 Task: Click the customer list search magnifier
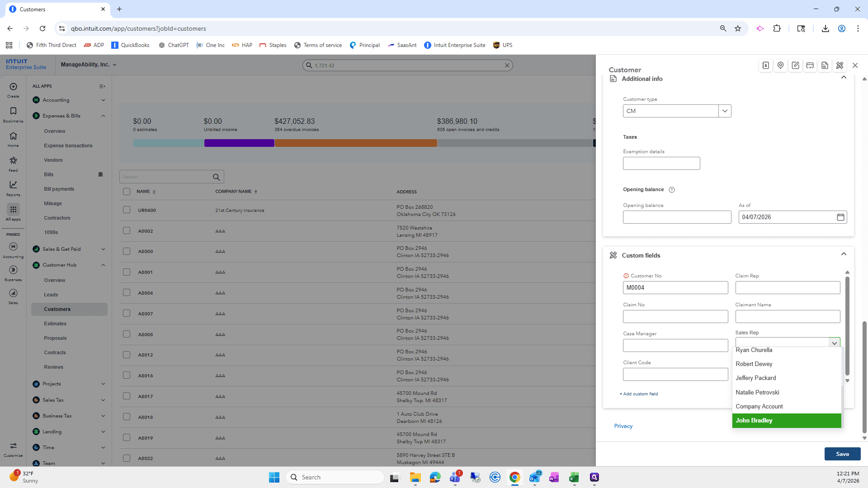[x=217, y=177]
